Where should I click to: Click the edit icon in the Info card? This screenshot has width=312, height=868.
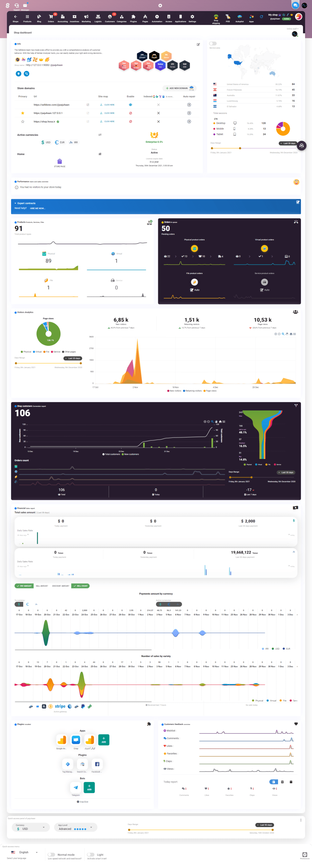[198, 44]
